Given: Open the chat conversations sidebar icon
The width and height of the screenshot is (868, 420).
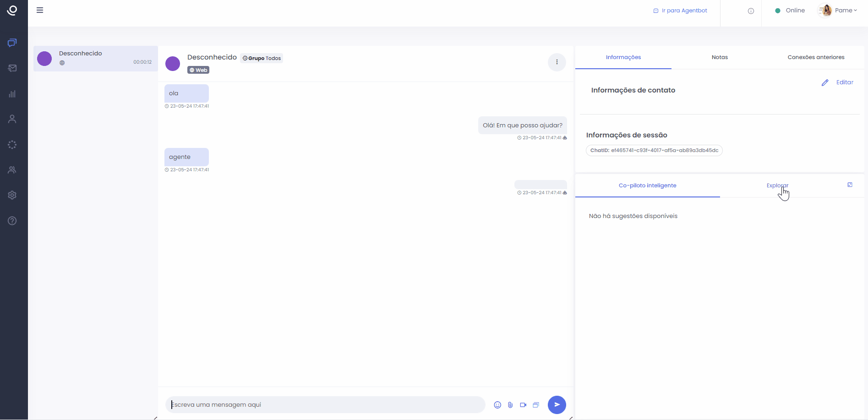Looking at the screenshot, I should click(x=12, y=43).
